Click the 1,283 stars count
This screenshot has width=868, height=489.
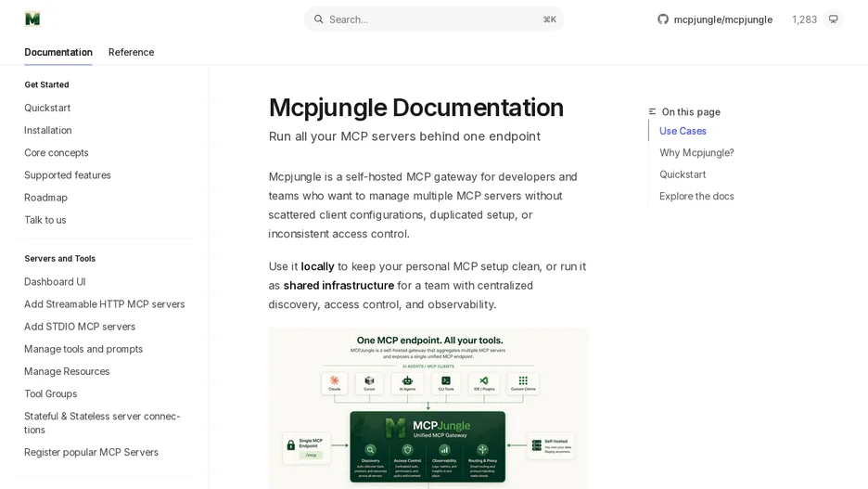coord(804,19)
